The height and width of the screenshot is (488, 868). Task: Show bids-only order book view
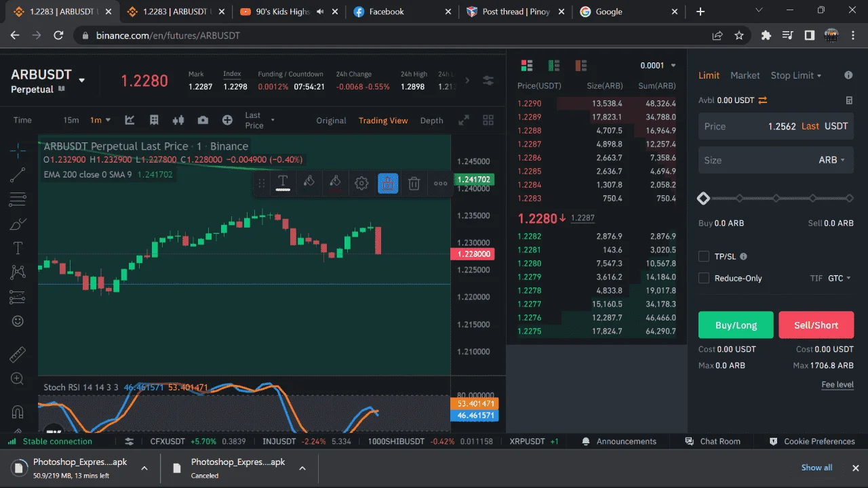tap(553, 65)
